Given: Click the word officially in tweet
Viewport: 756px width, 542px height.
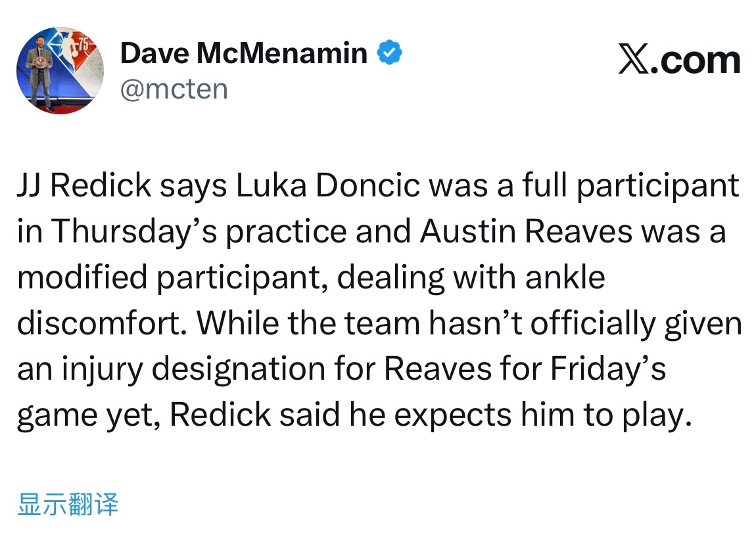Looking at the screenshot, I should click(593, 323).
